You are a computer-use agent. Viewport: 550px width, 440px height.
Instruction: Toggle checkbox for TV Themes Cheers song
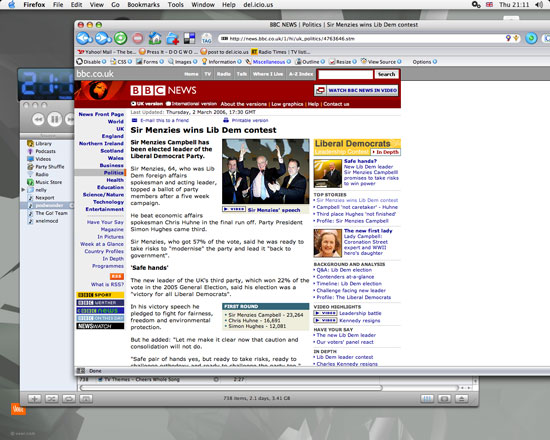pos(100,380)
